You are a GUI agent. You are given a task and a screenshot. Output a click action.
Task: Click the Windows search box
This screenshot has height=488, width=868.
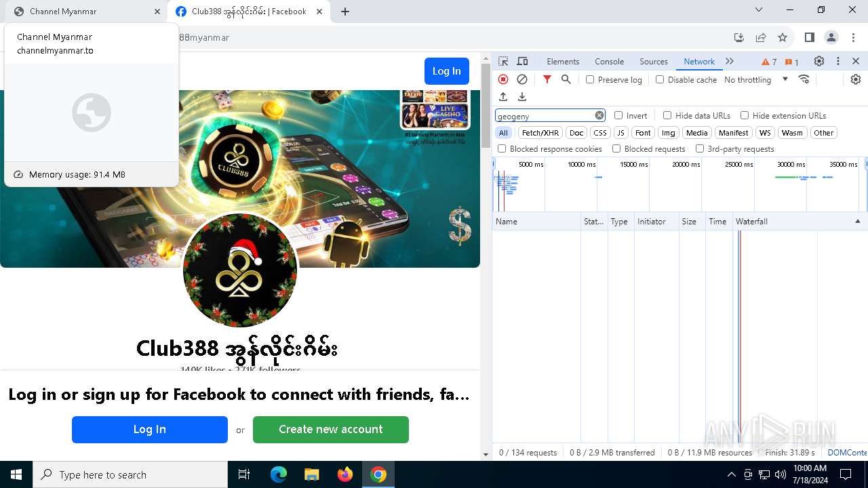130,474
